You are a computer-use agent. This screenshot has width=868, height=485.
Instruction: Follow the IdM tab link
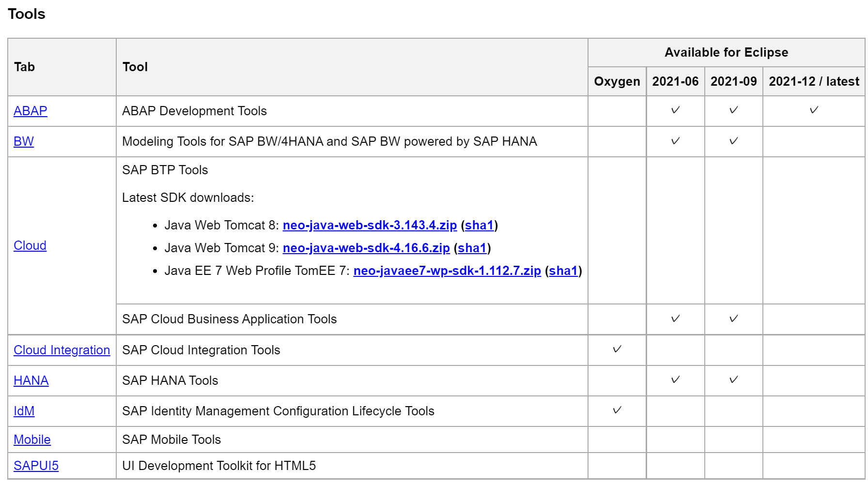click(24, 411)
